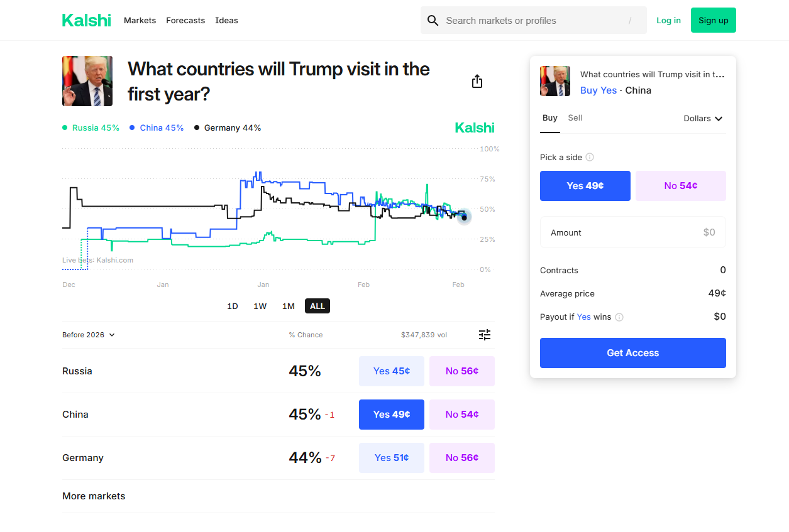Open the filter sliders icon next to volume
789x532 pixels.
[485, 335]
